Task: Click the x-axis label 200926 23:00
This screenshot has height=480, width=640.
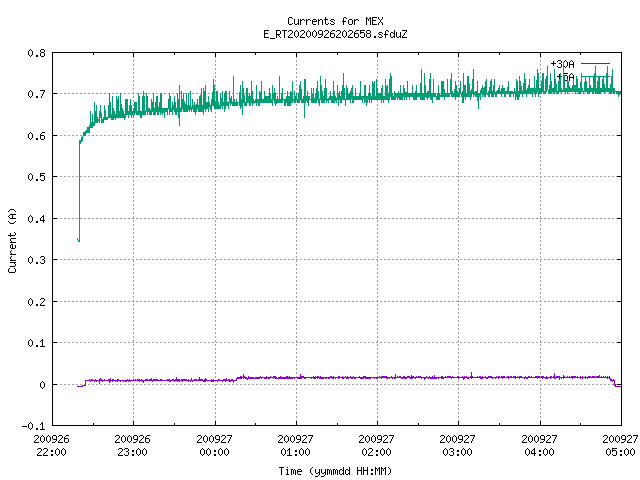Action: click(x=133, y=446)
